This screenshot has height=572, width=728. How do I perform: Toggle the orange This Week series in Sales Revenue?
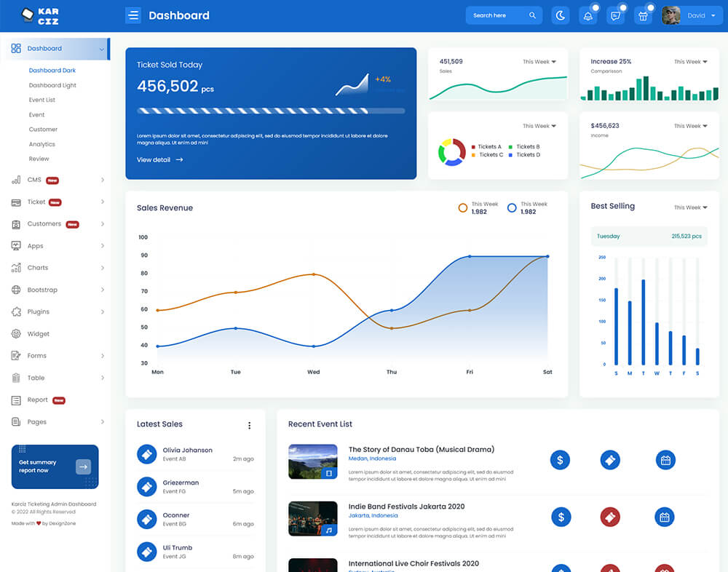point(462,208)
